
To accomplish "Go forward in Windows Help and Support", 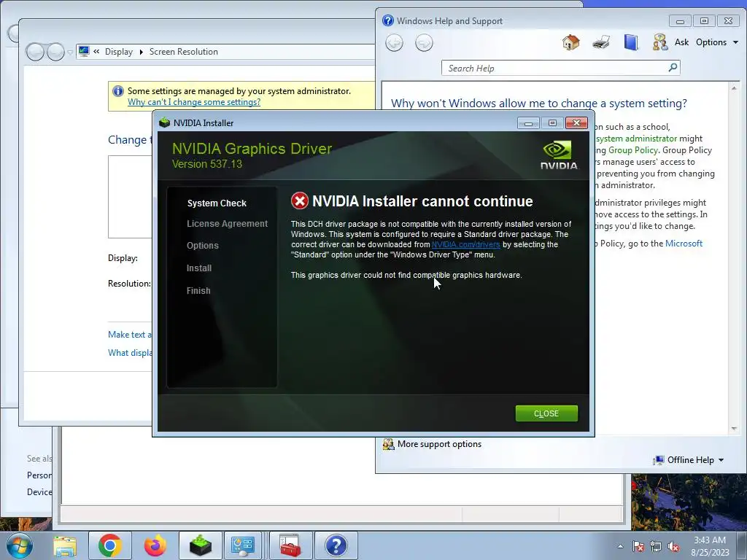I will point(424,43).
